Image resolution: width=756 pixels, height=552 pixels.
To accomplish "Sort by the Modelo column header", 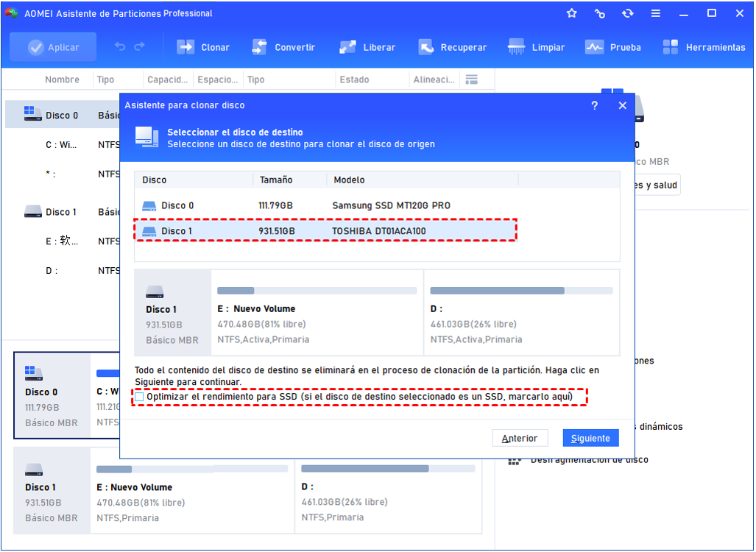I will [x=349, y=180].
